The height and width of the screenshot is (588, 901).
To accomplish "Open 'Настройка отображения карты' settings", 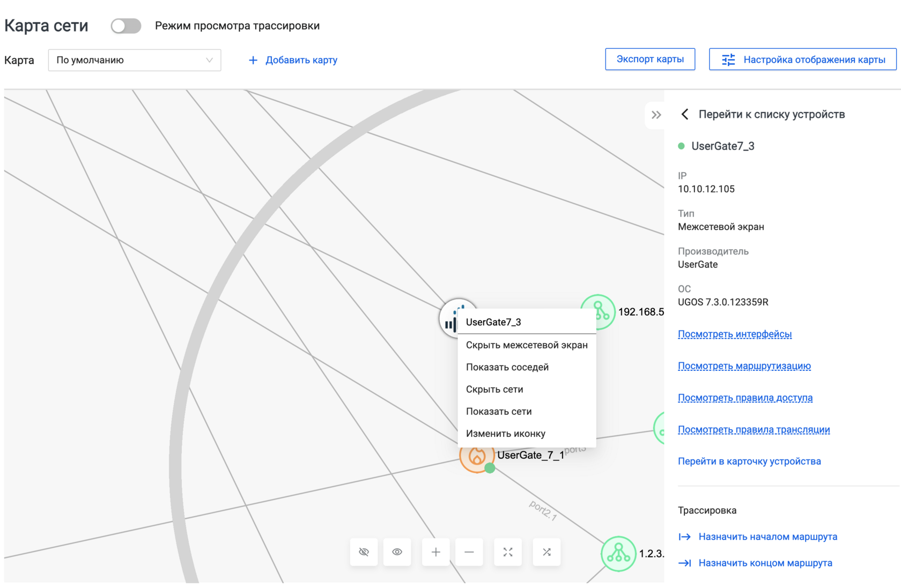I will (x=802, y=59).
